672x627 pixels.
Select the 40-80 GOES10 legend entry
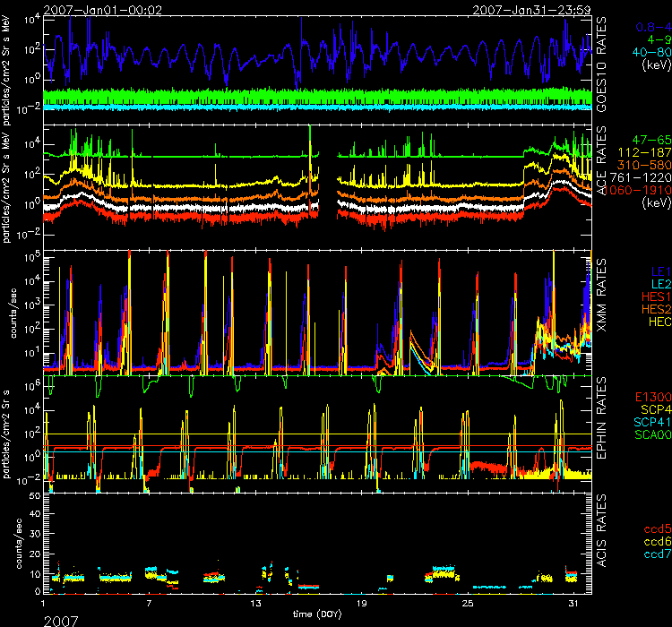click(x=644, y=52)
